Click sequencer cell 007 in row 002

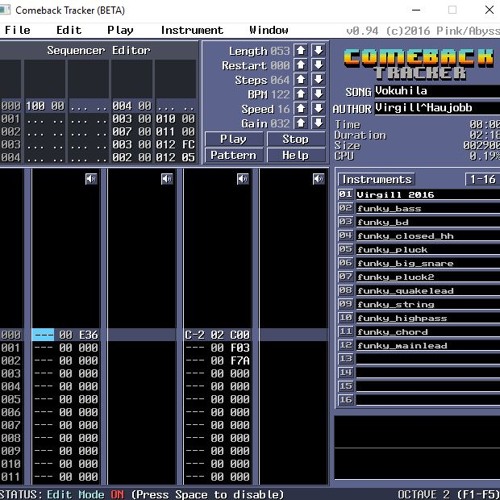(122, 132)
